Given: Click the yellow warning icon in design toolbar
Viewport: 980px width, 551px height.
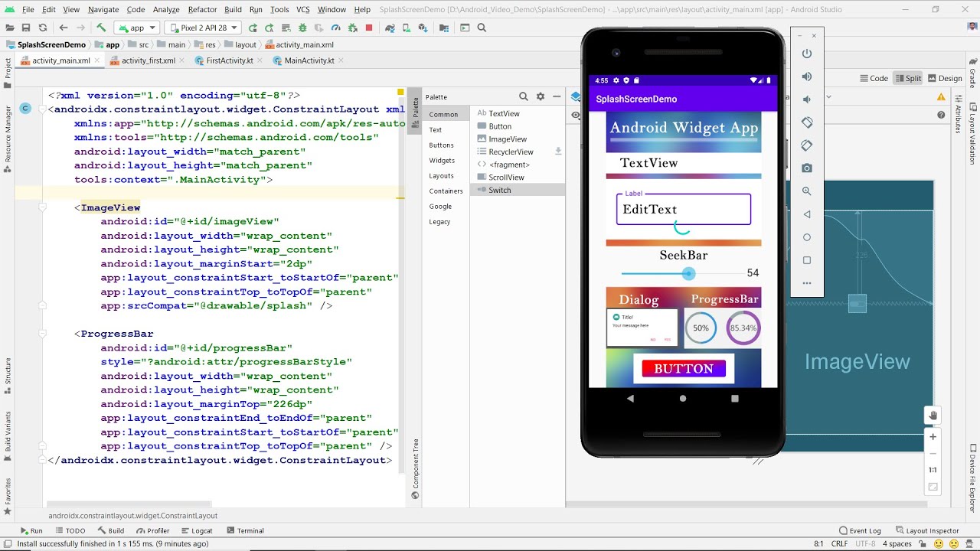Looking at the screenshot, I should click(x=941, y=97).
